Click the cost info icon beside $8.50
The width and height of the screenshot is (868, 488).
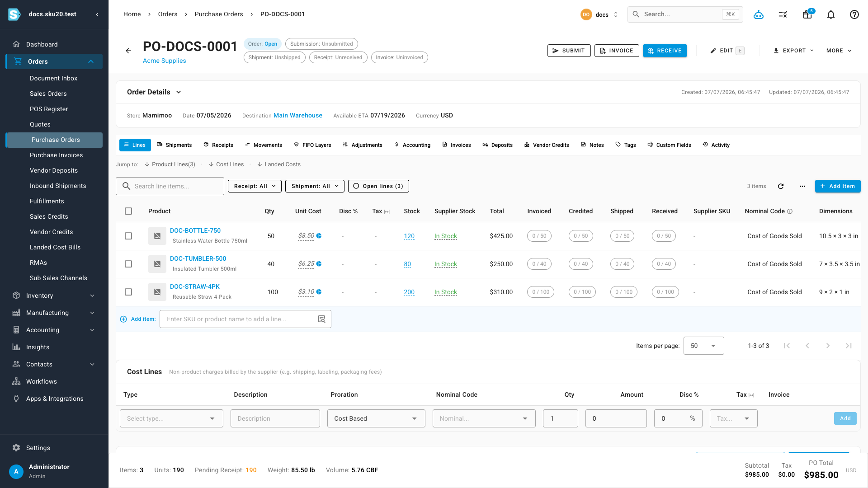[x=319, y=236]
